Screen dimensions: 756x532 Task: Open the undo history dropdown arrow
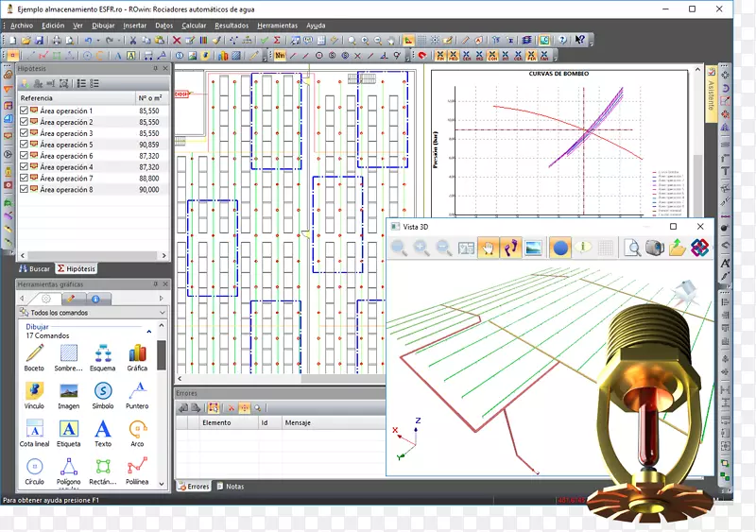[98, 41]
